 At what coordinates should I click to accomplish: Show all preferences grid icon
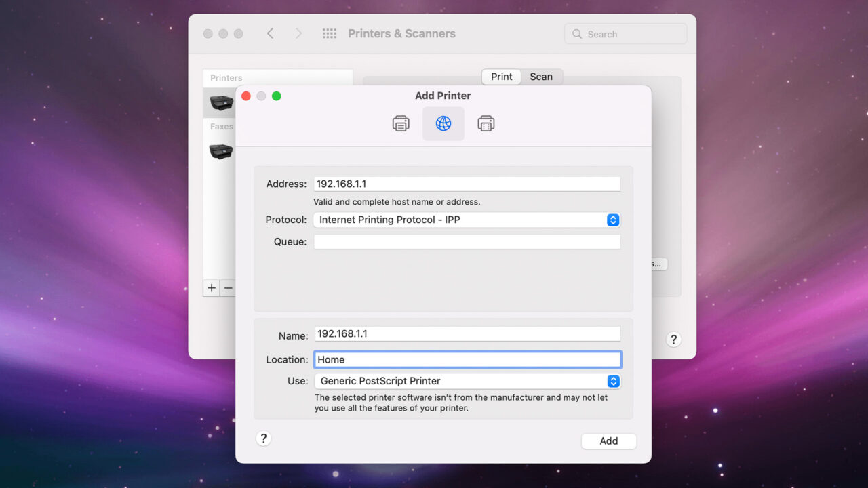click(330, 34)
